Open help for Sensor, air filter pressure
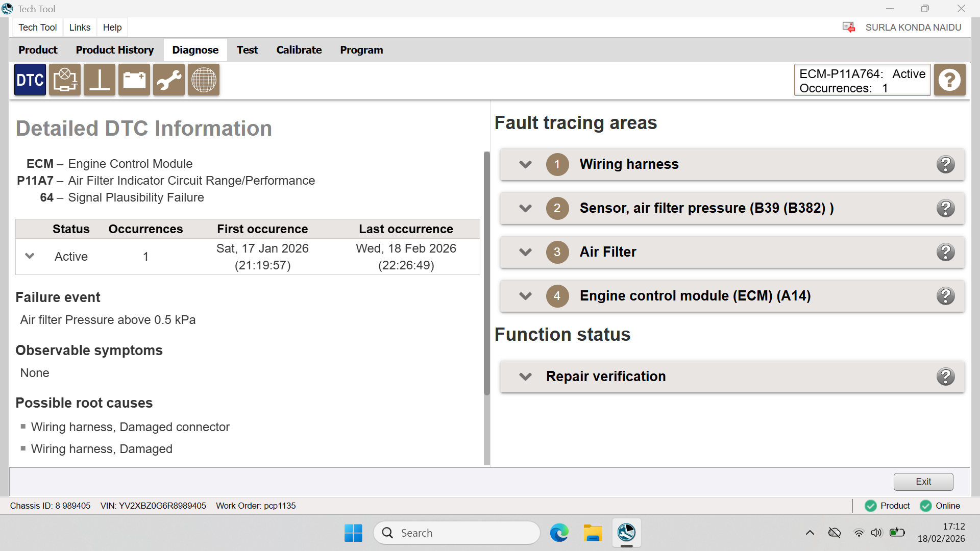Viewport: 980px width, 551px height. (x=946, y=208)
